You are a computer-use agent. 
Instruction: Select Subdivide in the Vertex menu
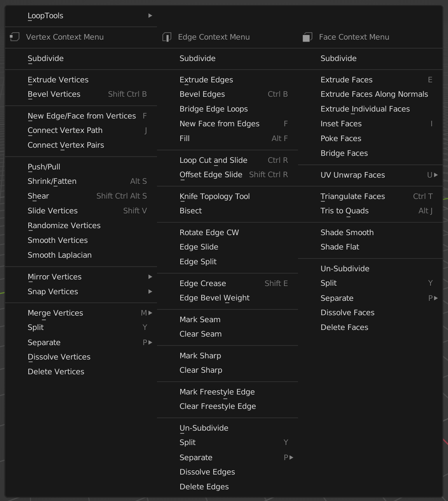click(45, 58)
